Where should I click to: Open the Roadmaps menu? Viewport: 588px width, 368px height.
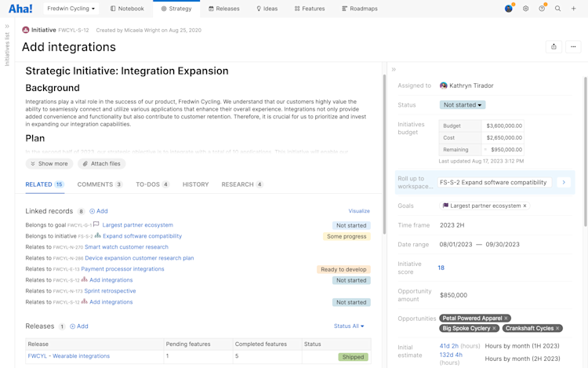click(360, 9)
